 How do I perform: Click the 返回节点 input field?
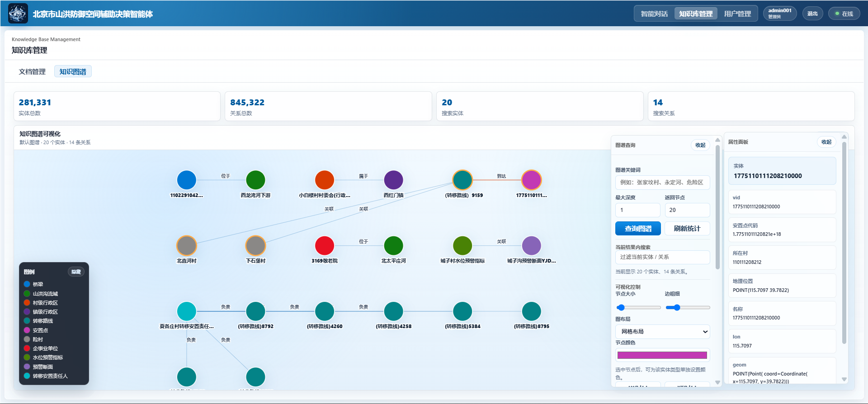point(687,210)
